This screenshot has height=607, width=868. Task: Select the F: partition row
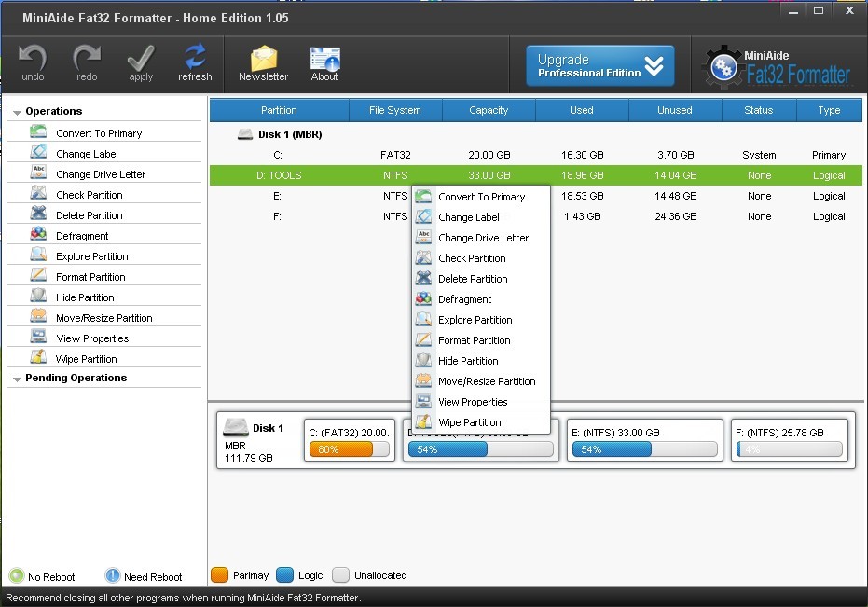536,216
